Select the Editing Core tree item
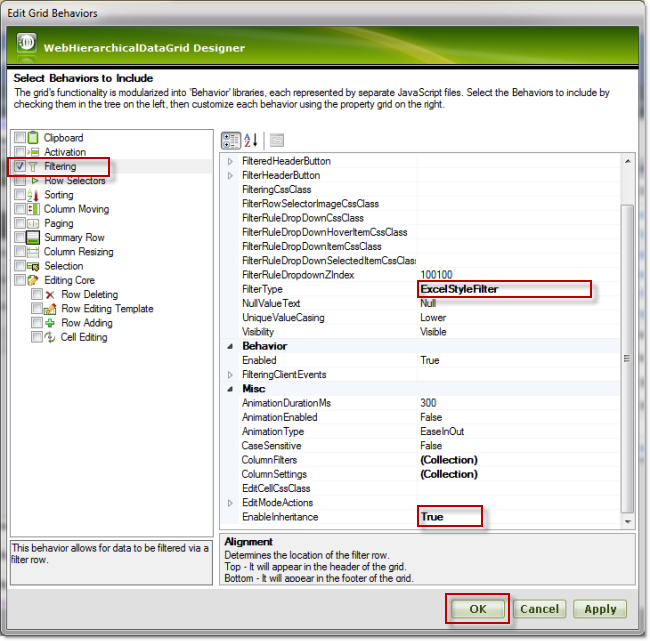The height and width of the screenshot is (641, 650). [69, 281]
